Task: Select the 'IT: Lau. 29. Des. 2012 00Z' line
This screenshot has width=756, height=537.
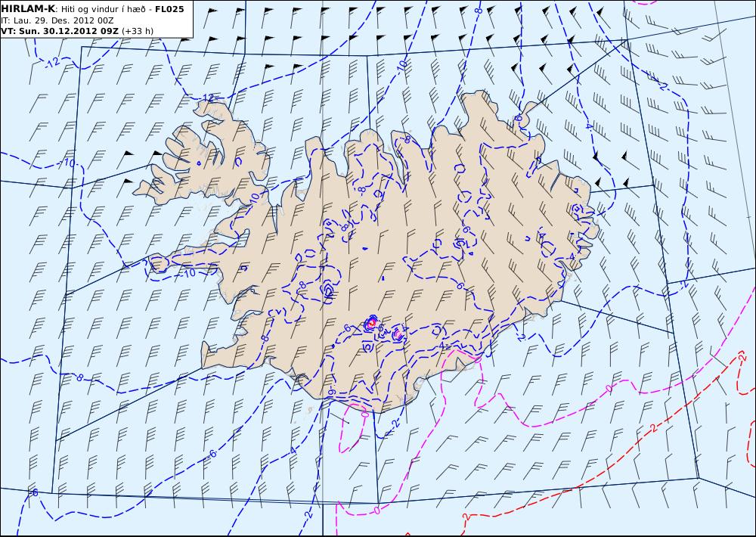Action: point(57,20)
